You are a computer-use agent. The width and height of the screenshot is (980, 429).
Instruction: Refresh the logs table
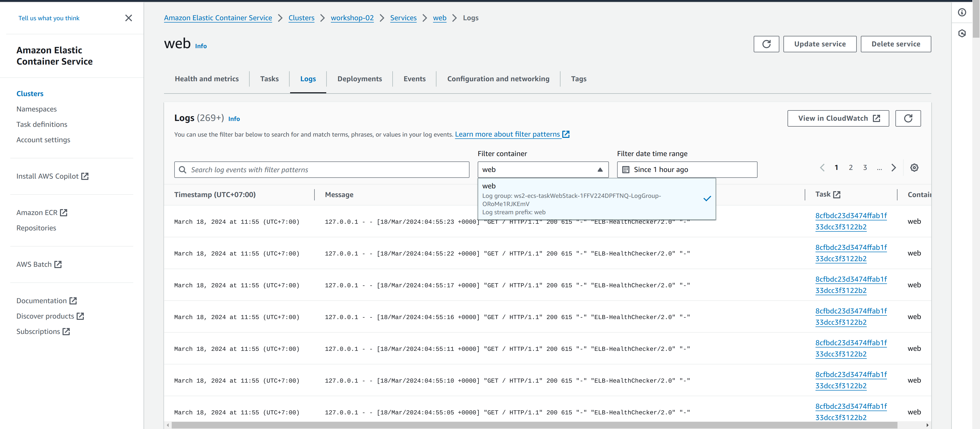[x=908, y=118]
